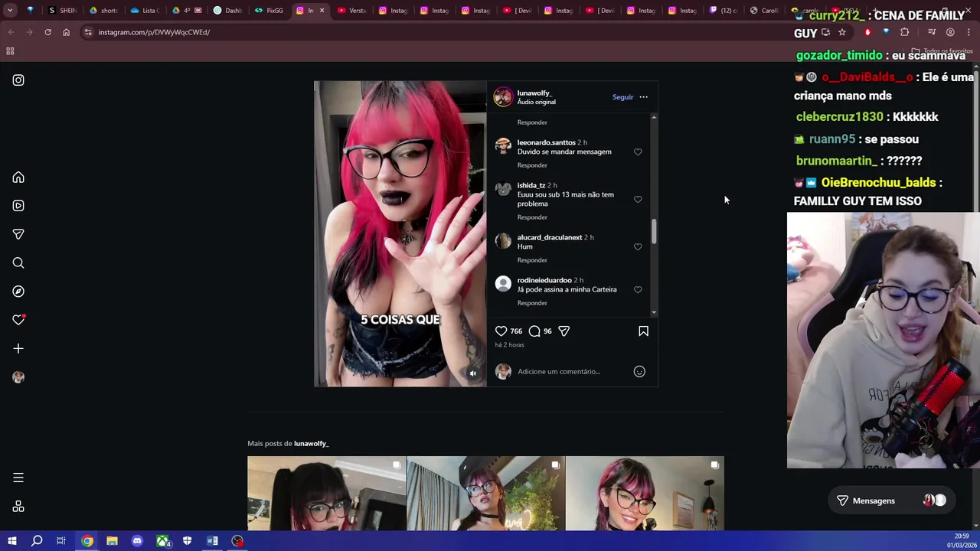Viewport: 980px width, 551px height.
Task: Open Discord from the taskbar
Action: [x=137, y=541]
